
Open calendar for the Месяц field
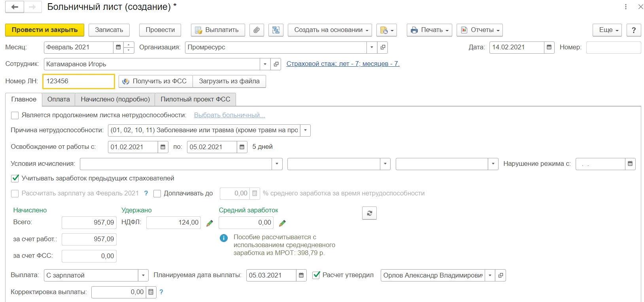tap(118, 47)
